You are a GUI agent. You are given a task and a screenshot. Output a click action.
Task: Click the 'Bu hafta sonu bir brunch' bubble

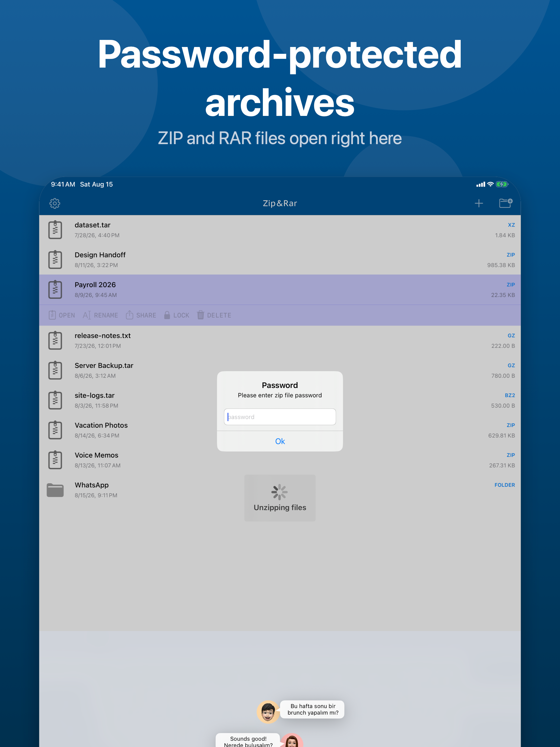click(313, 710)
